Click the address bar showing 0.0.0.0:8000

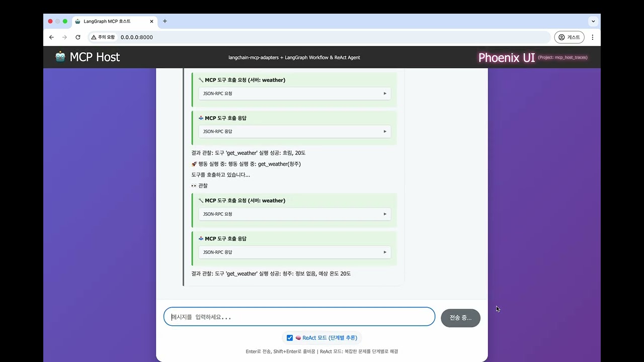coord(319,37)
